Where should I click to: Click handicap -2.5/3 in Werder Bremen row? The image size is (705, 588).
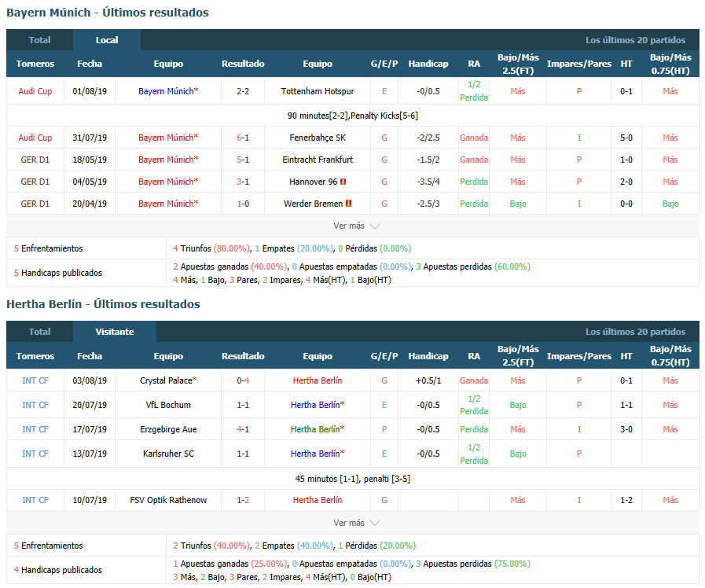coord(428,204)
